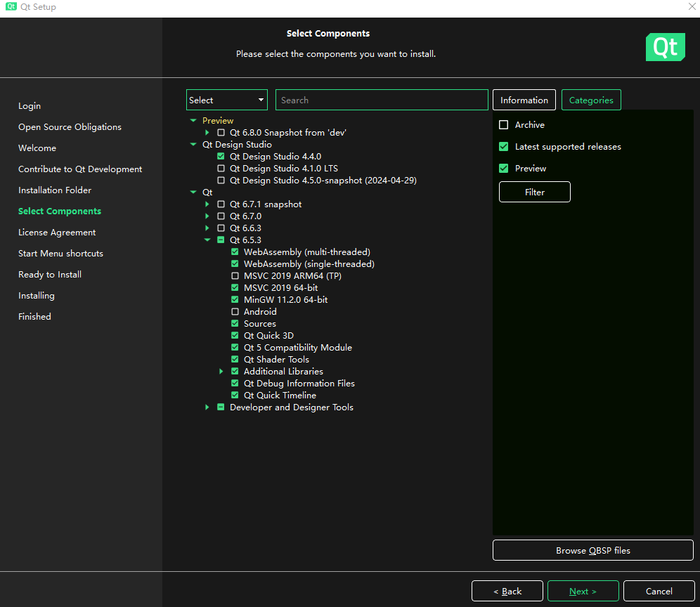The image size is (700, 607).
Task: Uncheck the Qt Quick 3D checkbox
Action: coord(235,336)
